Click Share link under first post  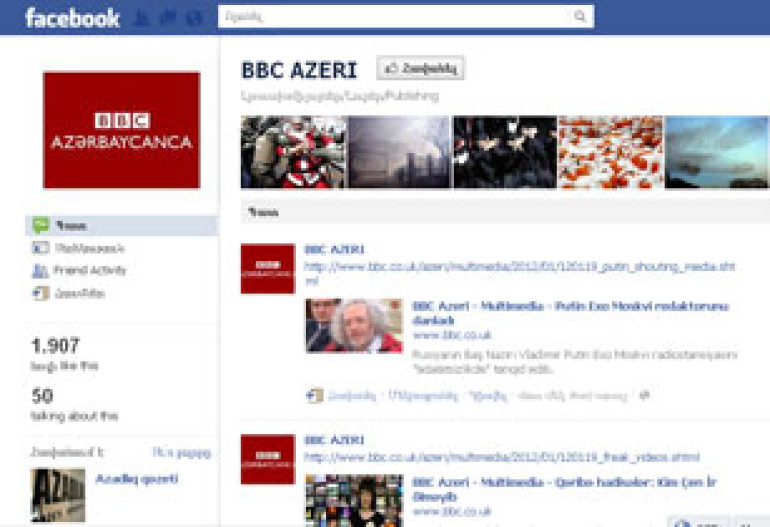[x=488, y=396]
